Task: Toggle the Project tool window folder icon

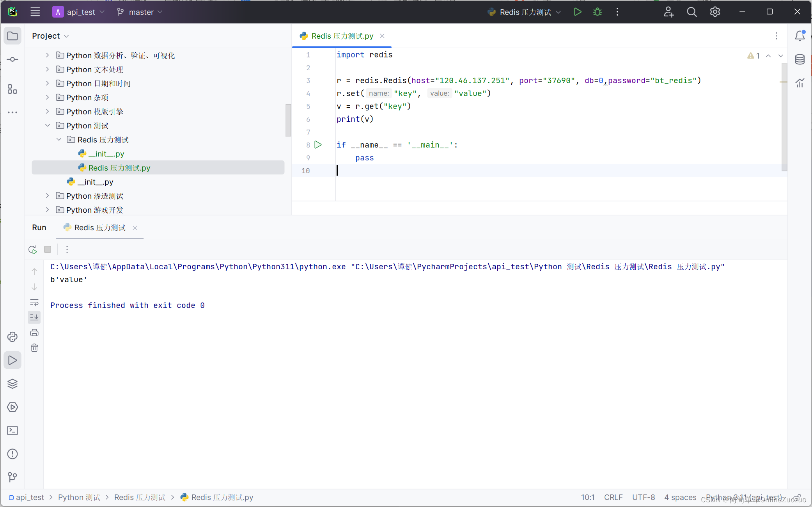Action: (12, 36)
